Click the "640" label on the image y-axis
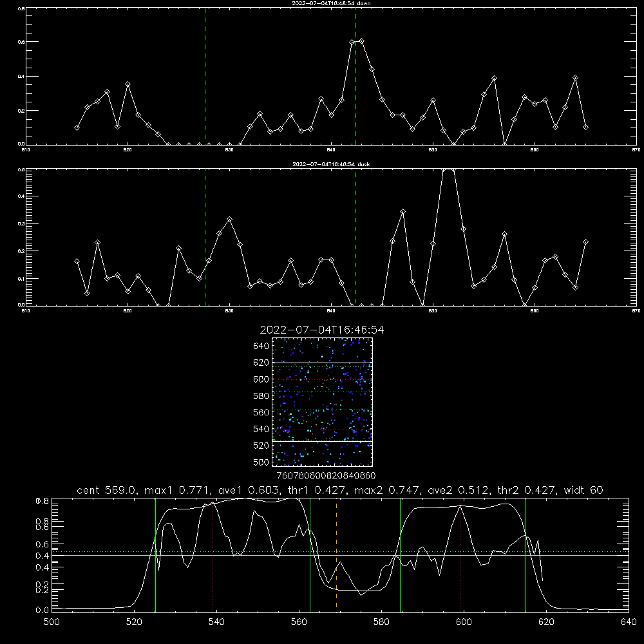This screenshot has height=644, width=644. point(261,346)
